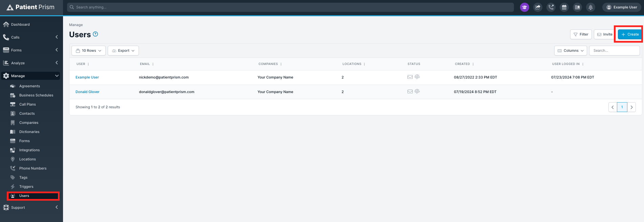644x222 pixels.
Task: Open the bookmark book icon in header
Action: pos(577,7)
